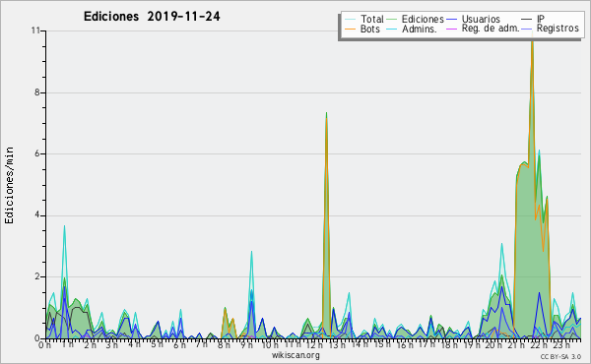Click the 10 h tick label on the x-axis

[270, 344]
